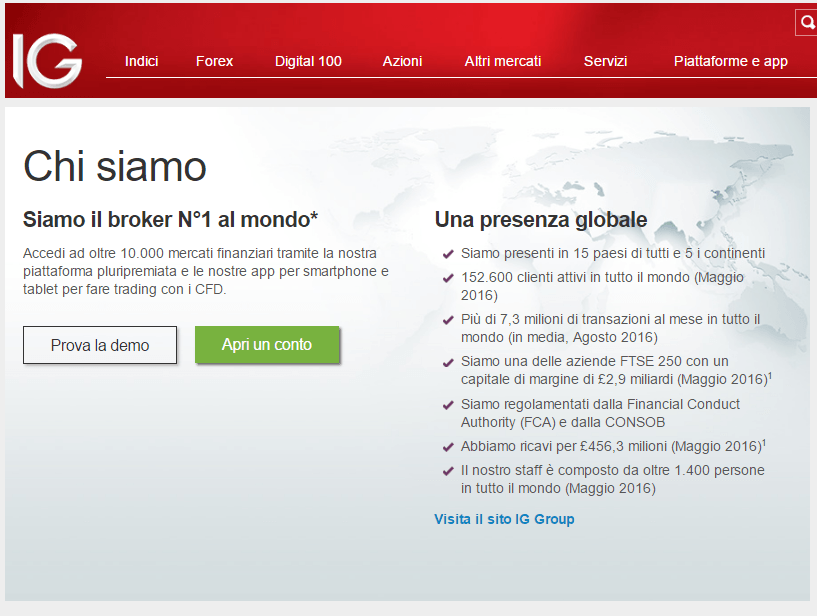Click the checkmark beside Il nostro staff item
The height and width of the screenshot is (616, 817).
(x=448, y=471)
